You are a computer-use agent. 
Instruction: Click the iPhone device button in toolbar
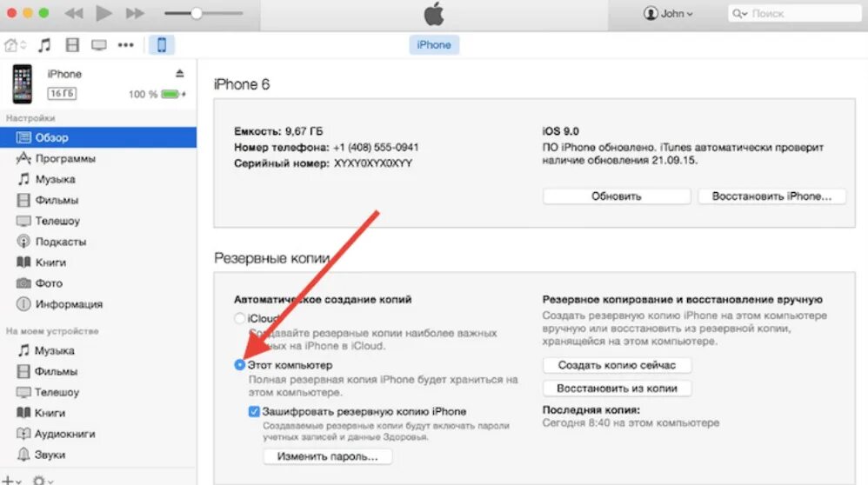[x=162, y=45]
